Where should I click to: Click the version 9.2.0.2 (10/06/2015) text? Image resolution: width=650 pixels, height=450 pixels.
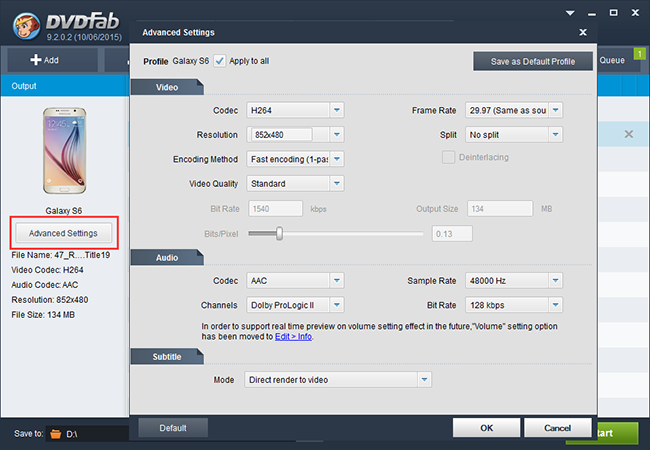[x=84, y=37]
